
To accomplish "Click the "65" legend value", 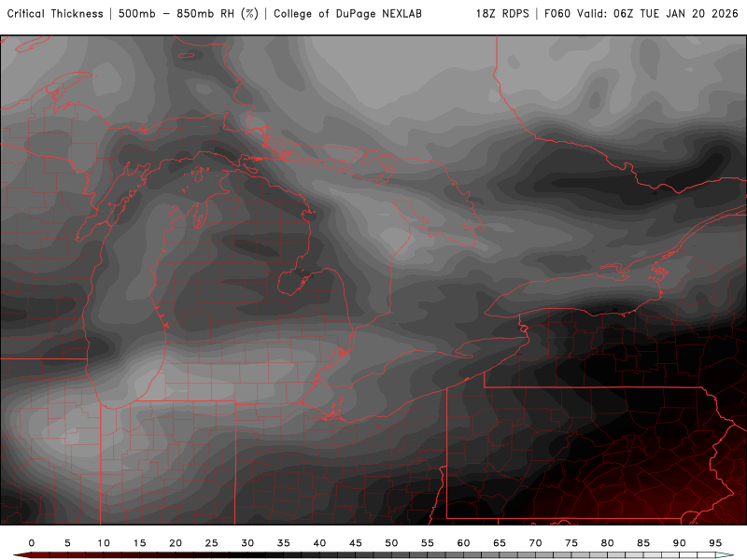I will pyautogui.click(x=500, y=543).
